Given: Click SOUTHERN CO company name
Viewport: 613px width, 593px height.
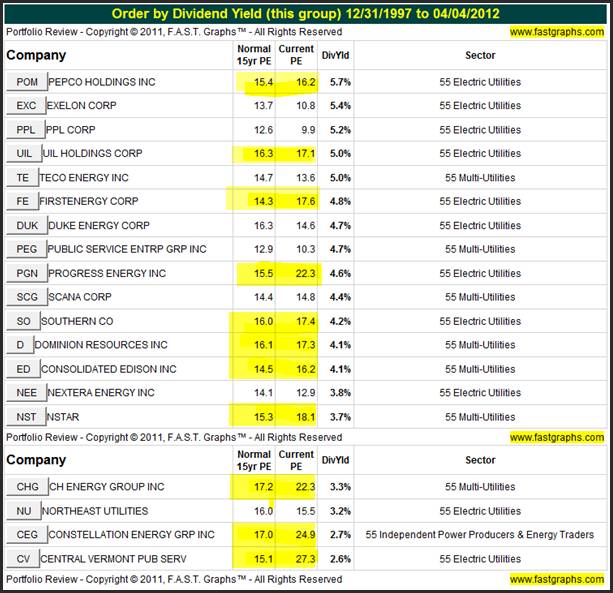Looking at the screenshot, I should coord(77,321).
